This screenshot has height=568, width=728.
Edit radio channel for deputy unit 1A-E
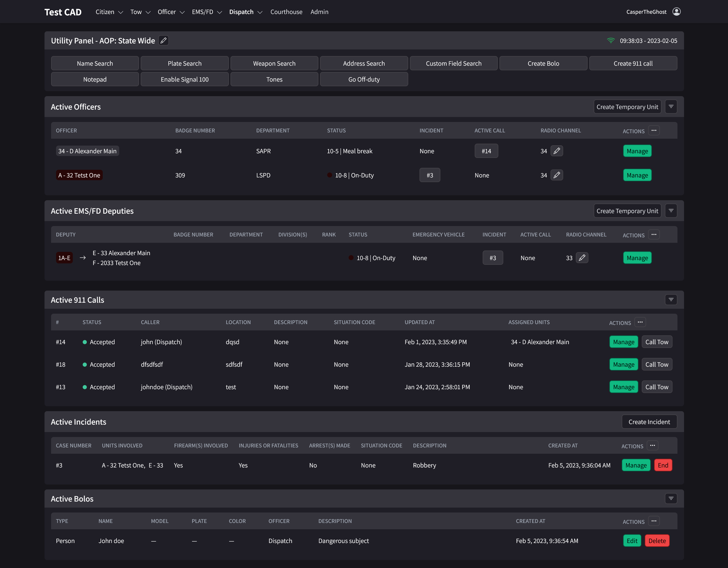click(582, 258)
